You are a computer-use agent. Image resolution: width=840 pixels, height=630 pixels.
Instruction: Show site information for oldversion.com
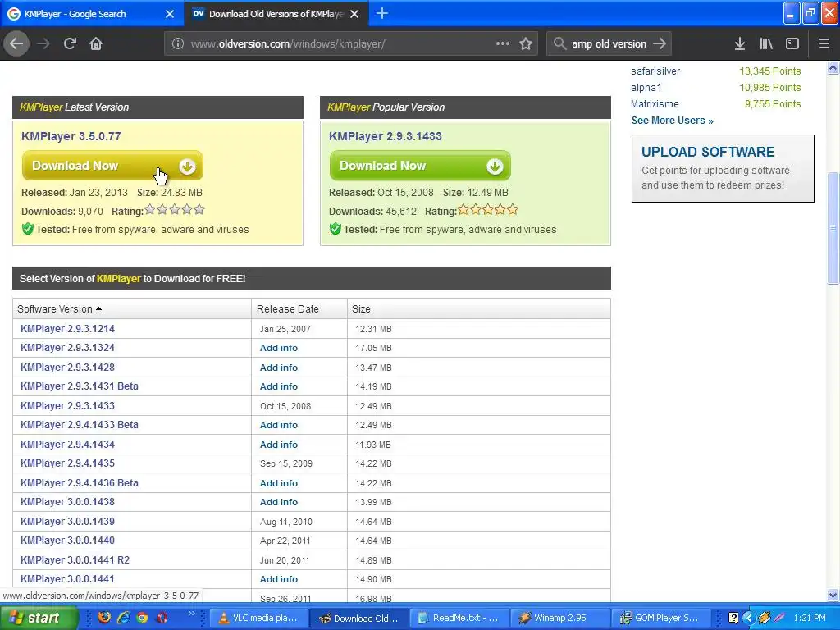click(x=178, y=44)
